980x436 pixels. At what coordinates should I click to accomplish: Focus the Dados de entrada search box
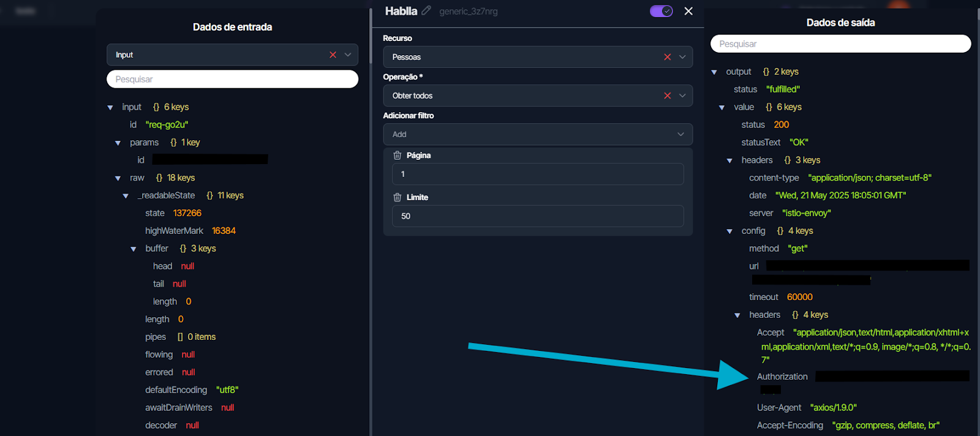click(232, 79)
